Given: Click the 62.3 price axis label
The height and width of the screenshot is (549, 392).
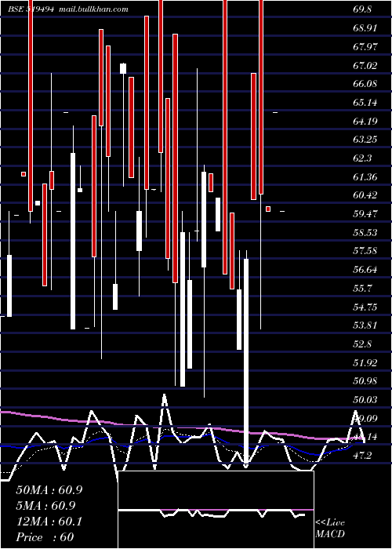Looking at the screenshot, I should pyautogui.click(x=362, y=158).
